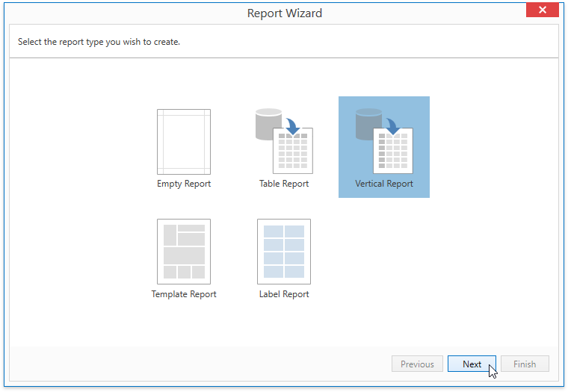
Task: Click the 'Template Report' caption text
Action: click(x=184, y=294)
